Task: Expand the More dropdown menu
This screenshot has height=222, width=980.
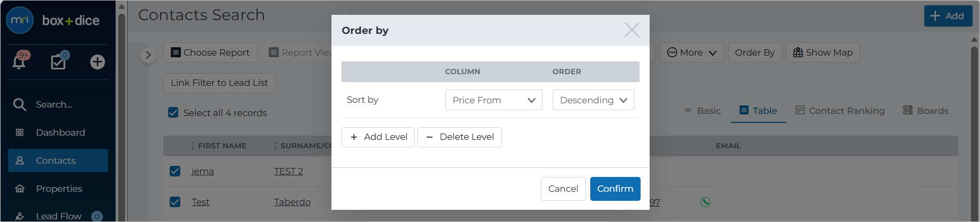Action: coord(691,52)
